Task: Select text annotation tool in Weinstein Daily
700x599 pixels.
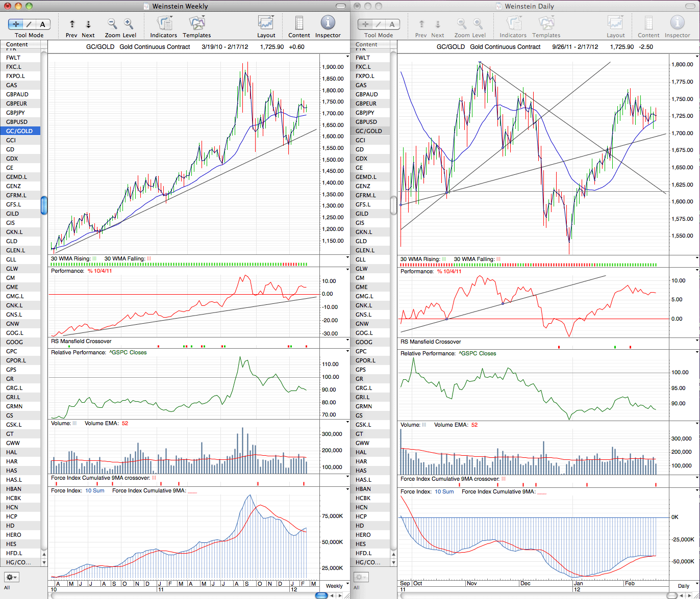Action: 392,24
